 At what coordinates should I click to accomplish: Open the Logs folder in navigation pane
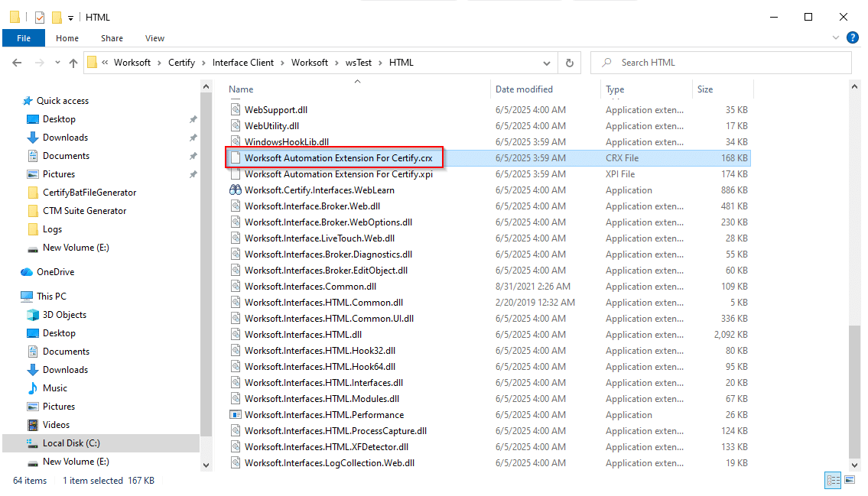pos(52,229)
